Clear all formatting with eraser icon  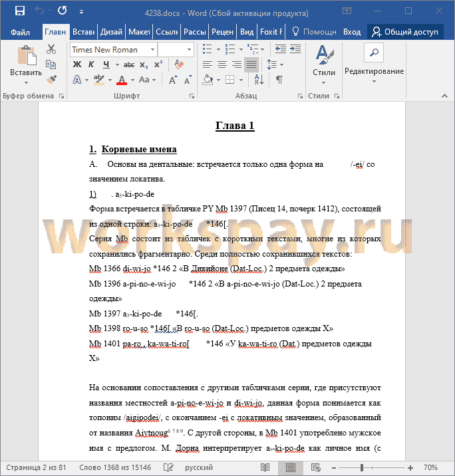point(179,64)
